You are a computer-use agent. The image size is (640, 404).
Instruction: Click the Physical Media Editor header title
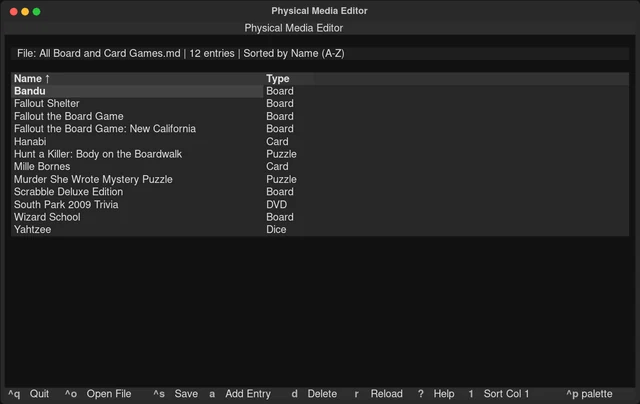tap(293, 28)
